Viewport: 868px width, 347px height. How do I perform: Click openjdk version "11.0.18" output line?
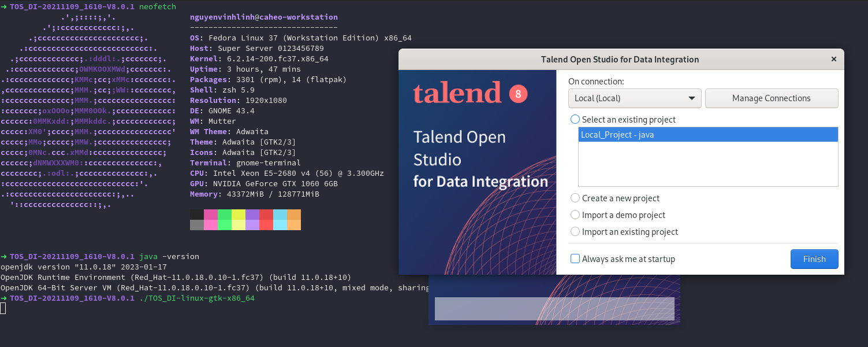point(84,267)
